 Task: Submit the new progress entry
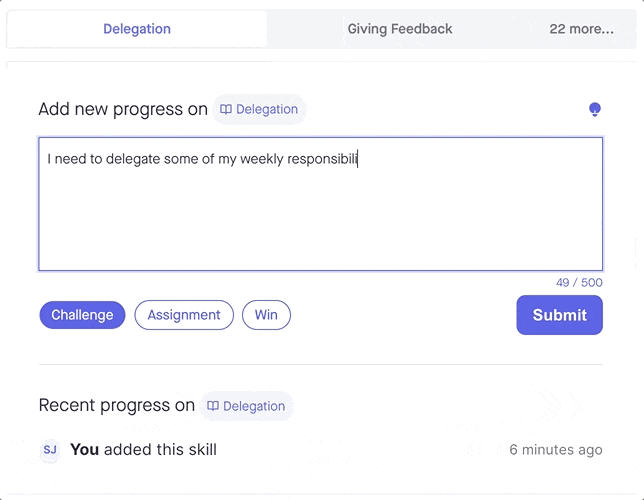[559, 315]
